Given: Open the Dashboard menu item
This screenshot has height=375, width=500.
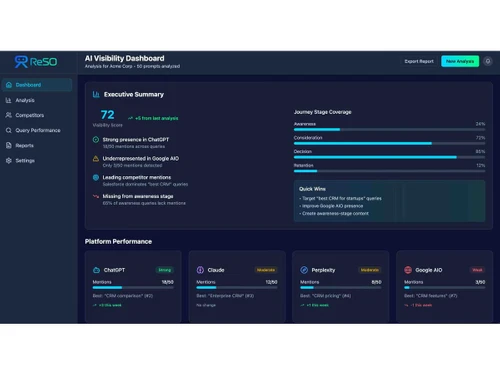Looking at the screenshot, I should 37,85.
